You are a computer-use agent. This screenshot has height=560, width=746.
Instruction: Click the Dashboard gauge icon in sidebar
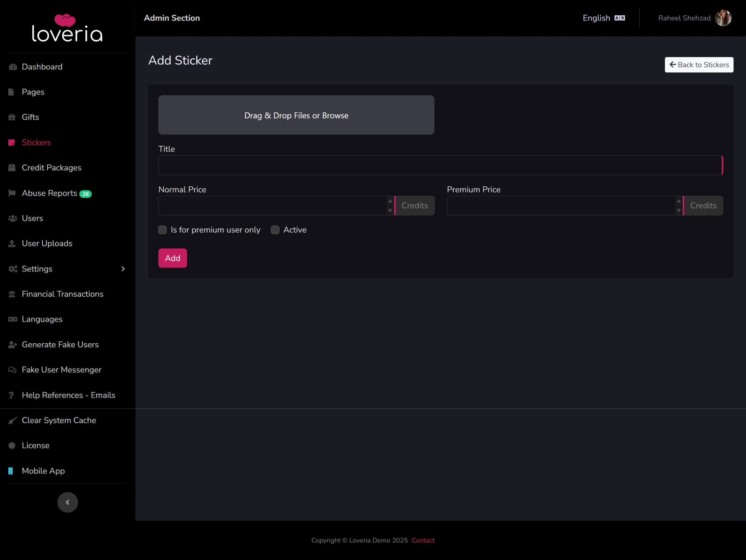pos(12,67)
